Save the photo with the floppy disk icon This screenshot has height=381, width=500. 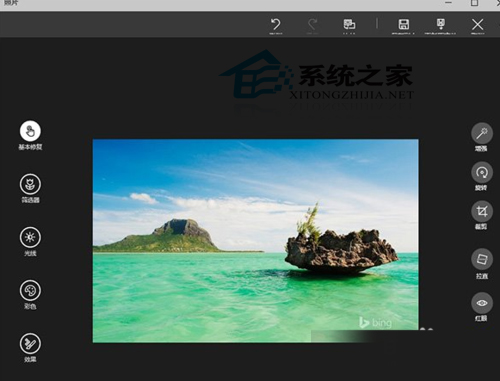tap(404, 24)
